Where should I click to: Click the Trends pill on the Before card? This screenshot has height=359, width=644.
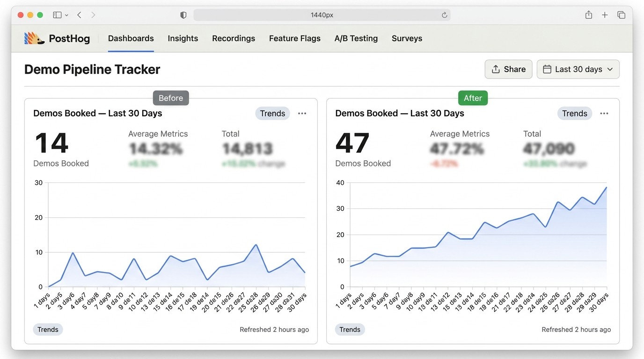coord(273,113)
